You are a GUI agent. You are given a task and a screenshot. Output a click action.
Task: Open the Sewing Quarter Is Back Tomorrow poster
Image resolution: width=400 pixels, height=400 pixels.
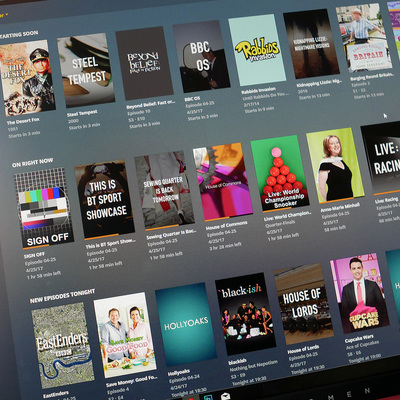coord(164,190)
